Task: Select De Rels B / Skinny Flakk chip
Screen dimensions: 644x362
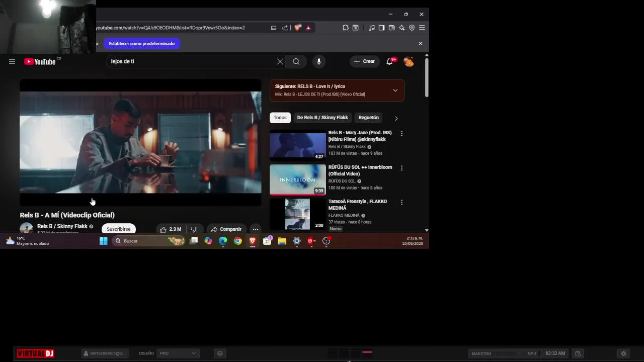Action: (x=323, y=118)
